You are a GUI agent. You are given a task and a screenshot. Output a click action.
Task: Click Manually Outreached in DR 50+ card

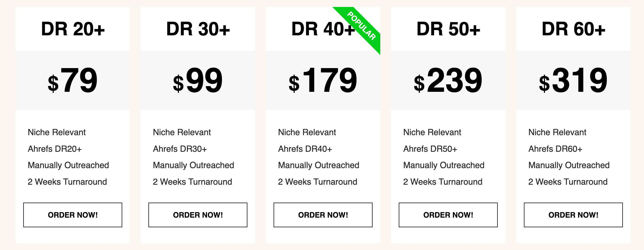pyautogui.click(x=444, y=165)
